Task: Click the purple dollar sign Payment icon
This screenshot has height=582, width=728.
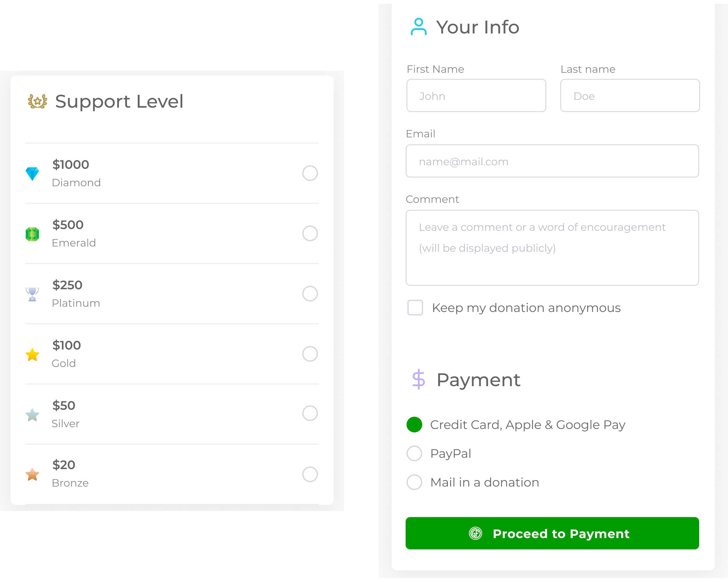Action: (418, 379)
